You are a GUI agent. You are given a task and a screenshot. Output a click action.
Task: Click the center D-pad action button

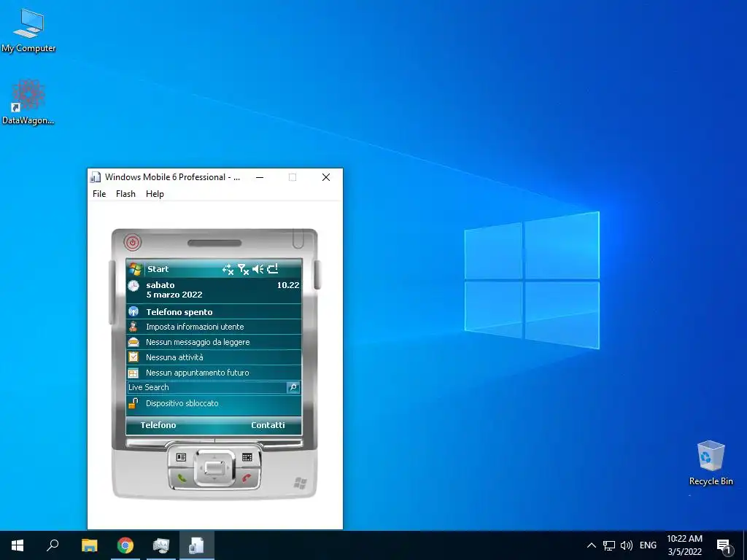click(214, 467)
